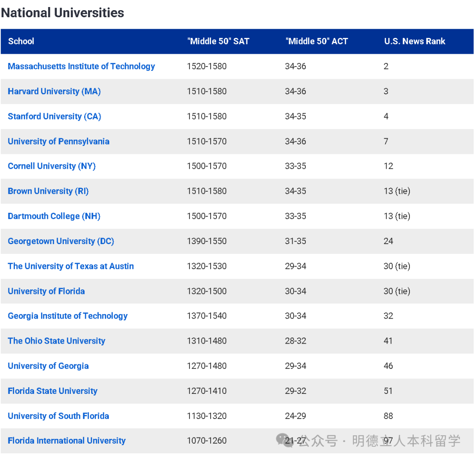
Task: Click the "Middle 50" SAT column header
Action: (x=218, y=41)
